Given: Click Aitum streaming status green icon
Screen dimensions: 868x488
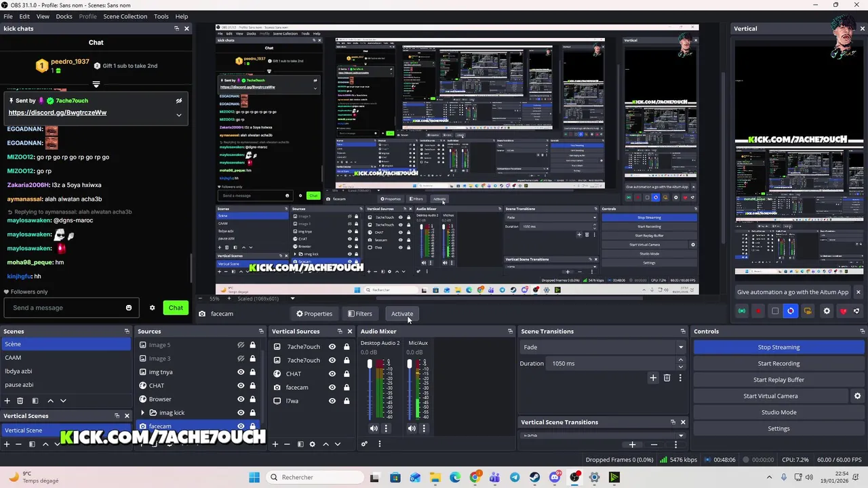Looking at the screenshot, I should (742, 311).
